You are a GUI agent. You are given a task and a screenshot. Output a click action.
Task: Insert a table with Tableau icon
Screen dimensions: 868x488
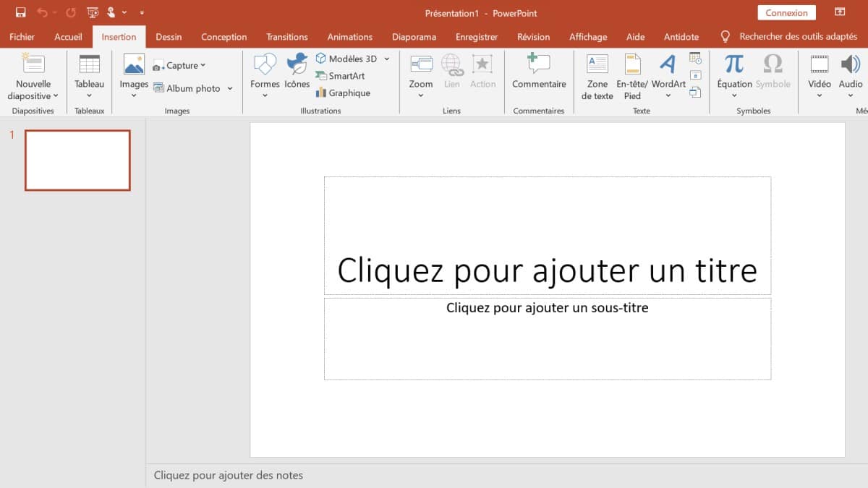[x=90, y=65]
